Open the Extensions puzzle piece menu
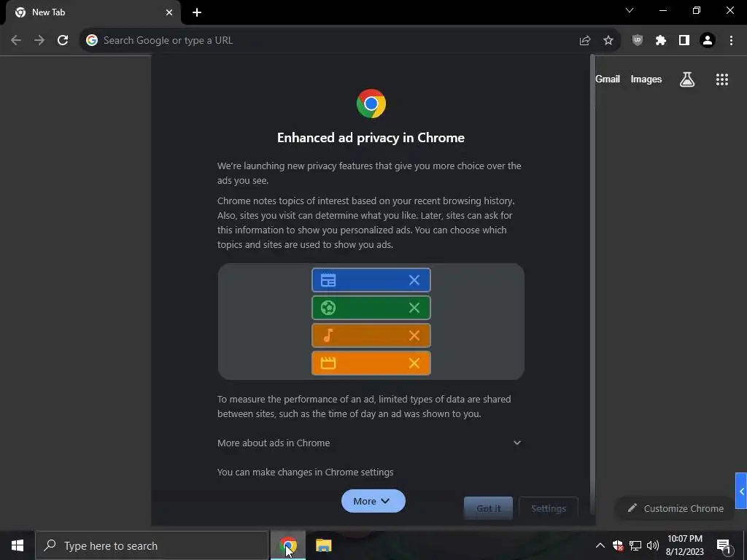This screenshot has height=560, width=747. click(661, 41)
